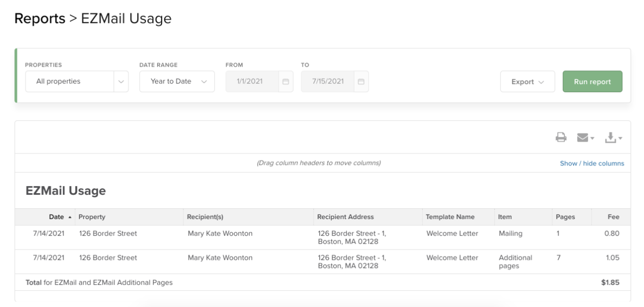Click the green Run report button
Screen dimensions: 644x307
click(x=592, y=82)
